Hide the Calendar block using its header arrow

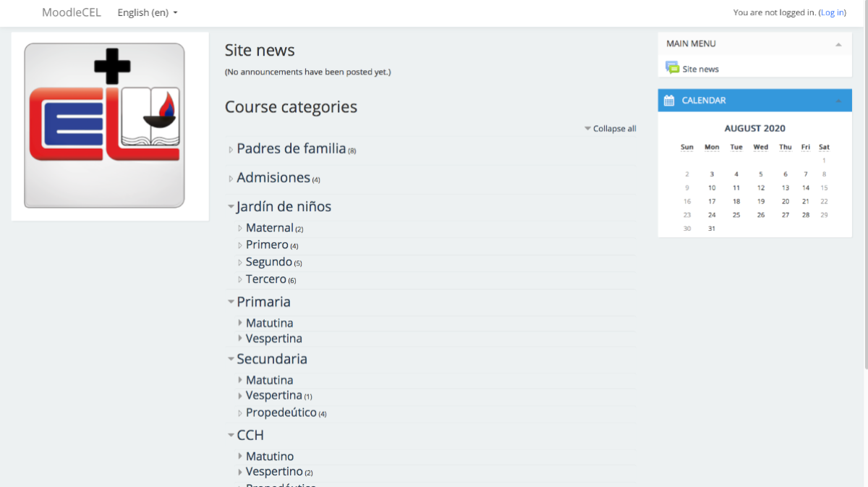[838, 101]
